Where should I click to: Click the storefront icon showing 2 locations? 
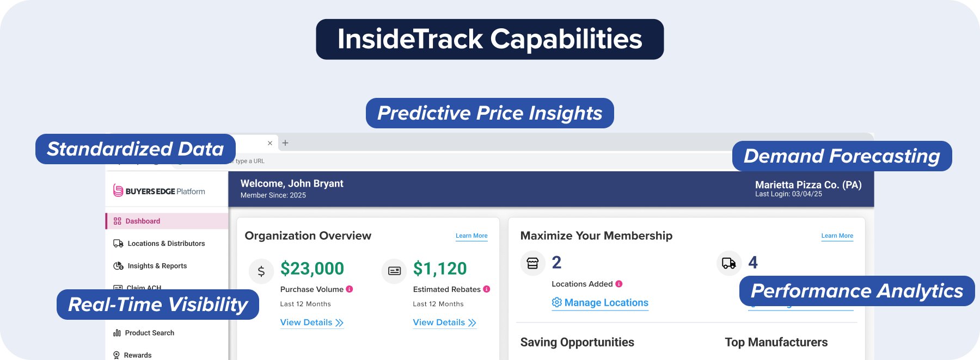(532, 263)
